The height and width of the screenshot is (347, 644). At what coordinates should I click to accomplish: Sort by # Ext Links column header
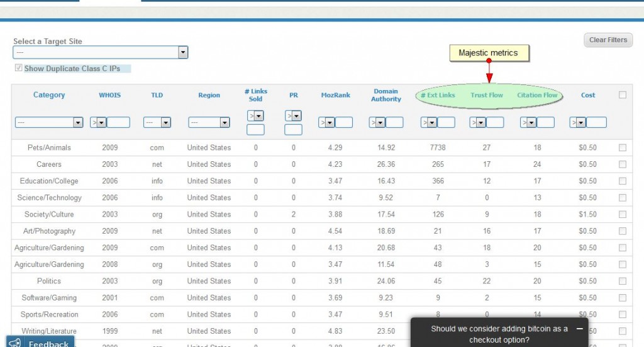pyautogui.click(x=438, y=95)
